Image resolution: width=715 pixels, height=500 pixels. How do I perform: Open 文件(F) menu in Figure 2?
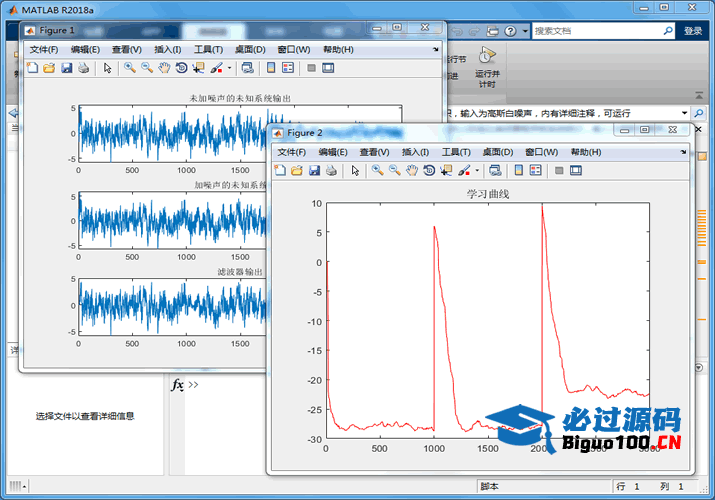coord(291,152)
